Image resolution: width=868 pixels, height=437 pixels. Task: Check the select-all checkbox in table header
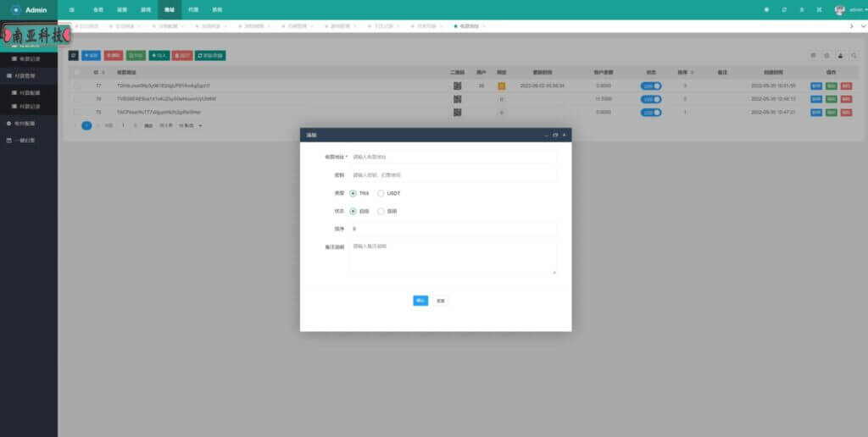(x=77, y=73)
